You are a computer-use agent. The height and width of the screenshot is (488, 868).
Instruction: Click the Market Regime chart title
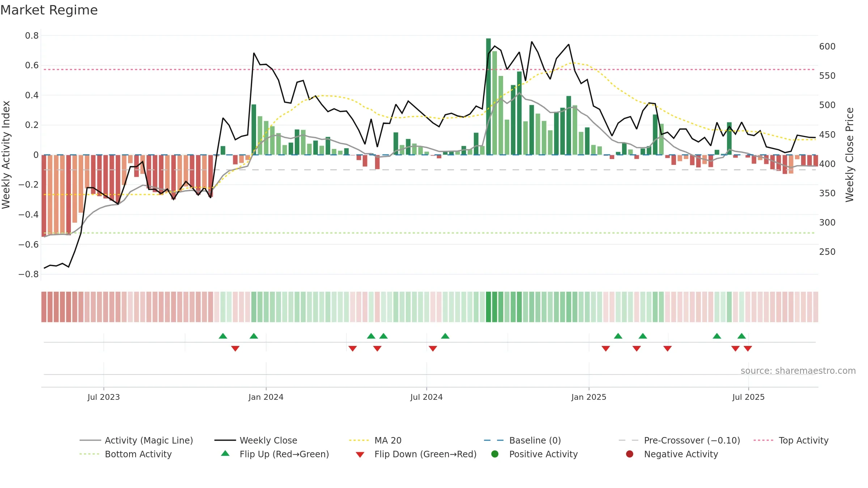tap(49, 10)
